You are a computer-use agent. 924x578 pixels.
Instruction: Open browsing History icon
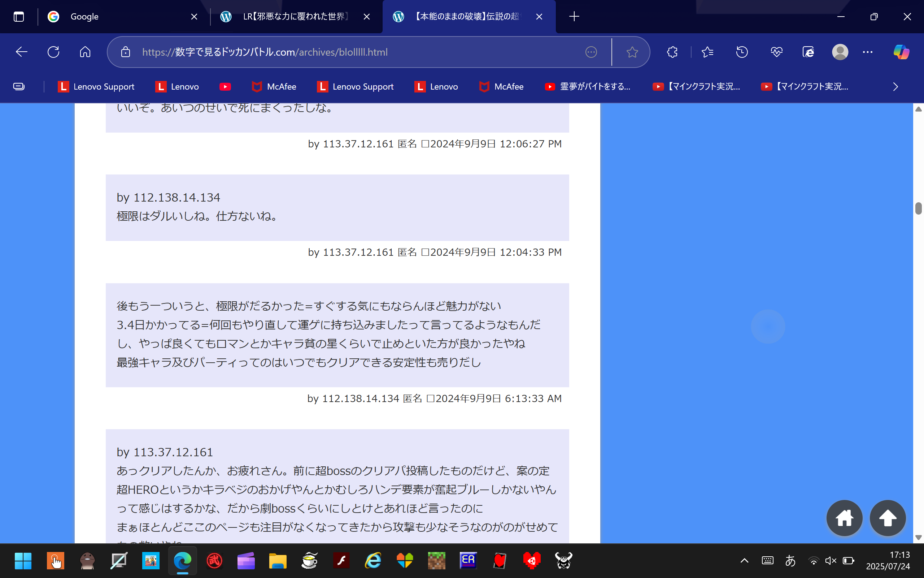pyautogui.click(x=742, y=52)
